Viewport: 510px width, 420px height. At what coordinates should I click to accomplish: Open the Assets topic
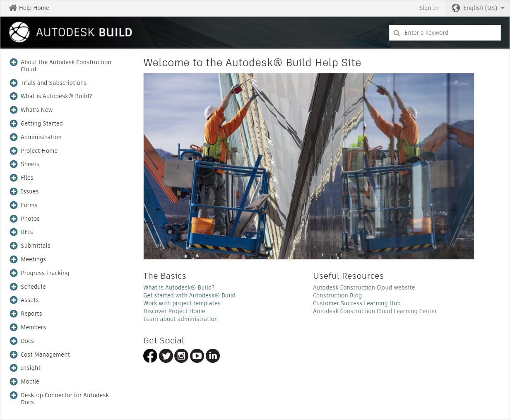pos(29,300)
